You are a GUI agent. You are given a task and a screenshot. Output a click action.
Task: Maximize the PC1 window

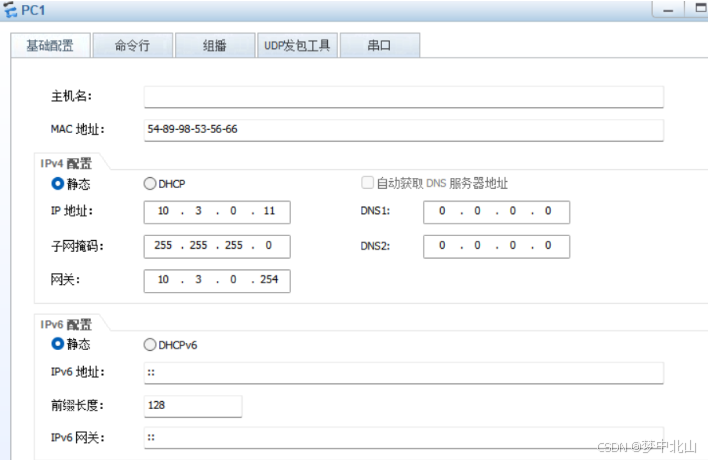[699, 9]
